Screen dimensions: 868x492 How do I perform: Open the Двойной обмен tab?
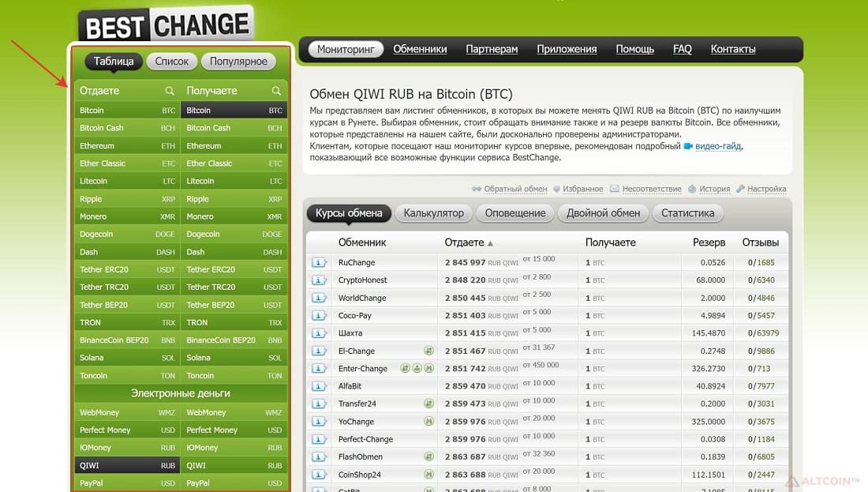pyautogui.click(x=603, y=213)
